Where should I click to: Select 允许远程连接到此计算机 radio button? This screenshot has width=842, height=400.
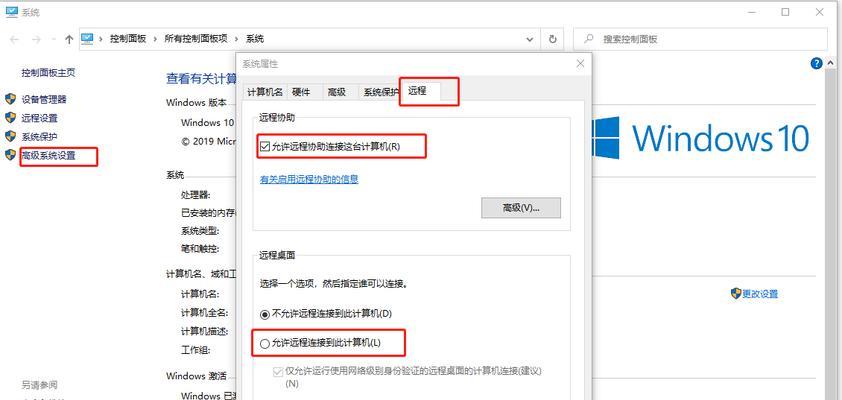(x=265, y=344)
